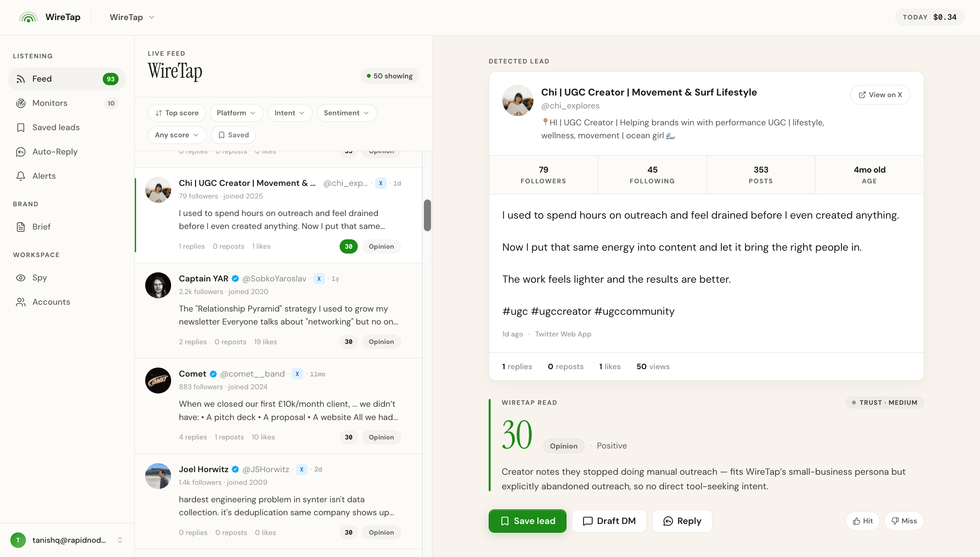Image resolution: width=980 pixels, height=557 pixels.
Task: Open the brand Brief page
Action: [67, 227]
